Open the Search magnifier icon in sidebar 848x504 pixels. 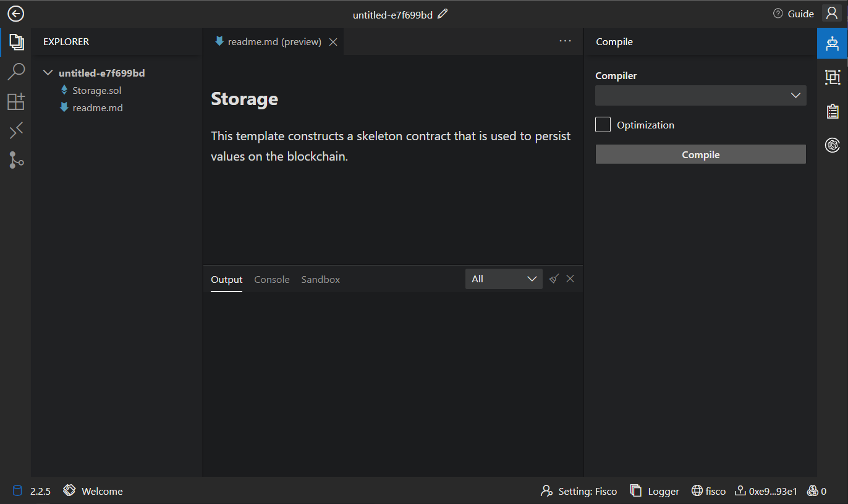16,72
